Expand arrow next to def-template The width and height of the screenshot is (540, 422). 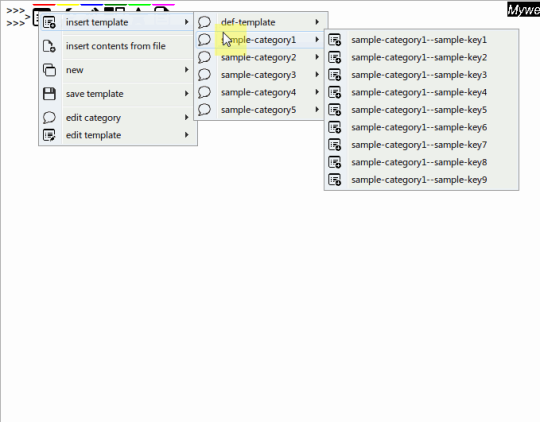317,22
